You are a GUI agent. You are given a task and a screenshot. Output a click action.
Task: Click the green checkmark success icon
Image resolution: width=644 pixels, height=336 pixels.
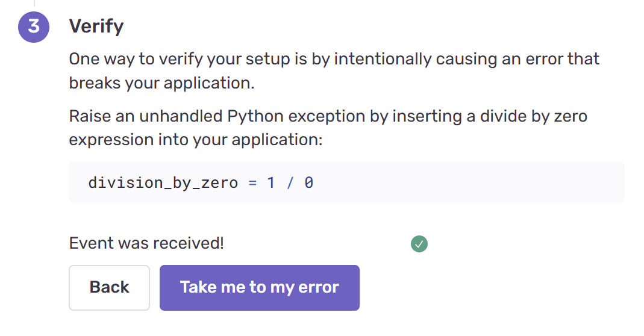click(419, 244)
